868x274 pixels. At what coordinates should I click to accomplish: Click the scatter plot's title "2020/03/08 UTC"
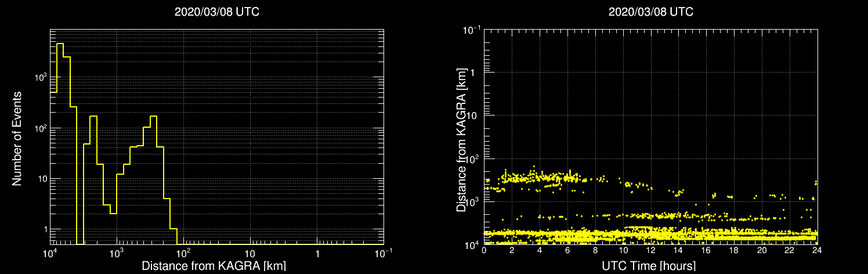(650, 12)
